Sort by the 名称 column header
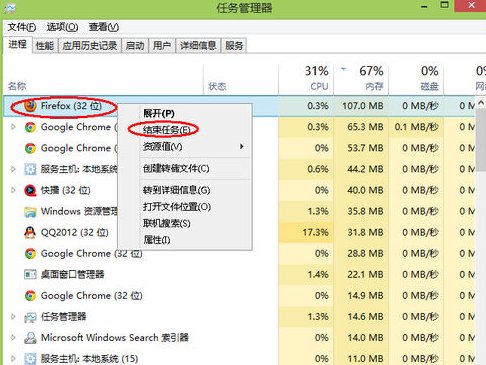The height and width of the screenshot is (365, 486). (103, 79)
